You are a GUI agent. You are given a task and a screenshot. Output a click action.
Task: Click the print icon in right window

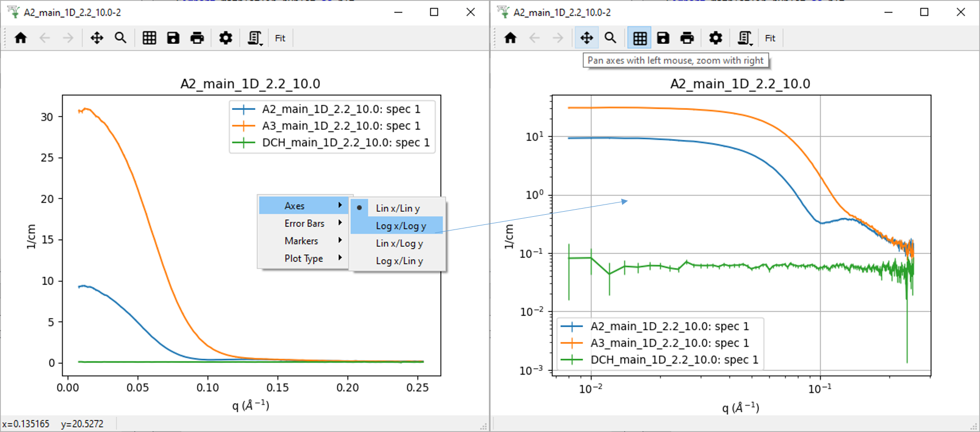(687, 38)
